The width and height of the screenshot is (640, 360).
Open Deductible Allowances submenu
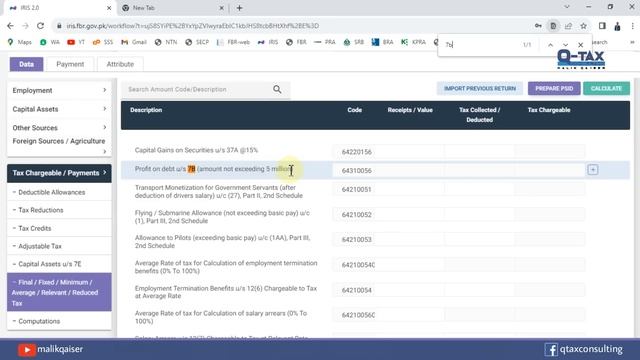(59, 192)
